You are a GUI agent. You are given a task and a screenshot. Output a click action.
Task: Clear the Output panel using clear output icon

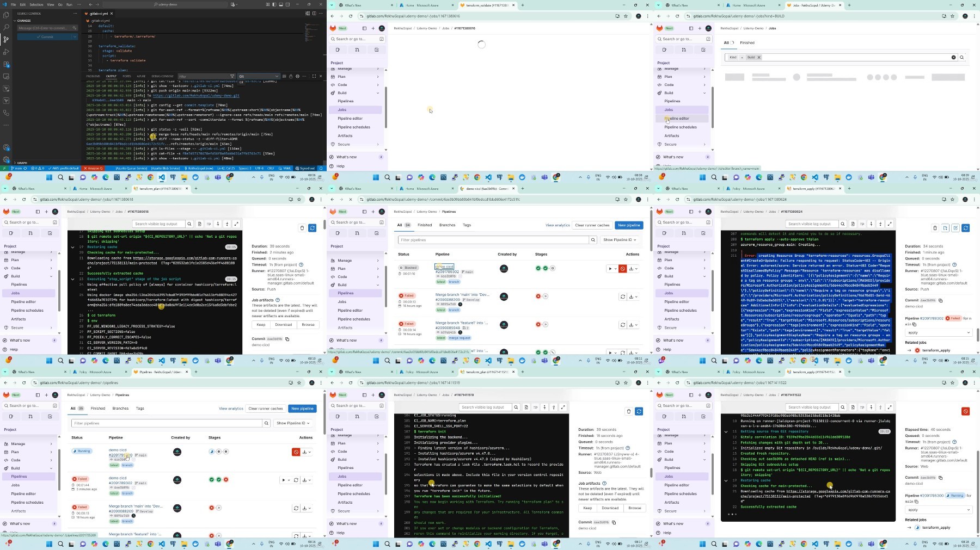click(x=284, y=76)
